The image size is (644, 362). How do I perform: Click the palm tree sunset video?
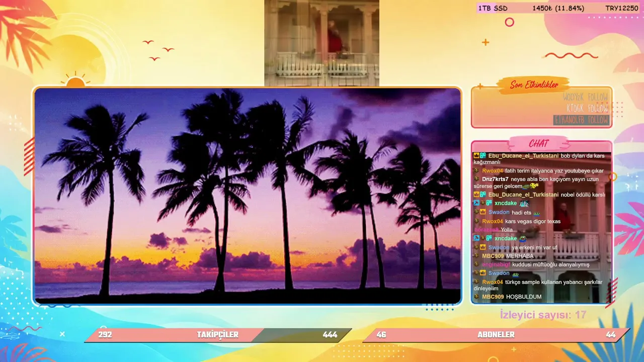pos(248,196)
